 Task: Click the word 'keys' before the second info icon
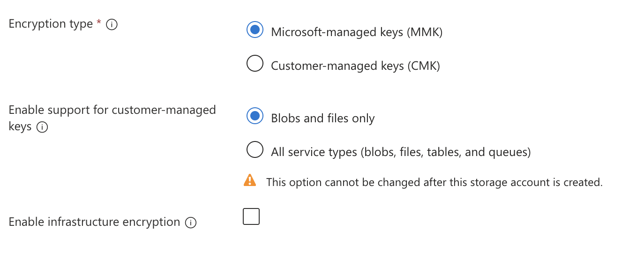pyautogui.click(x=20, y=126)
